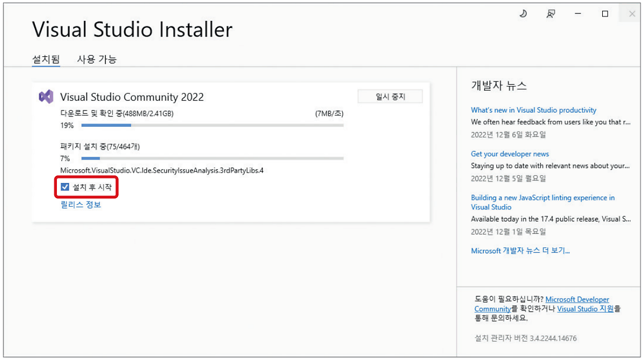Open the Microsoft Developer Community link
This screenshot has height=360, width=644.
coord(577,299)
